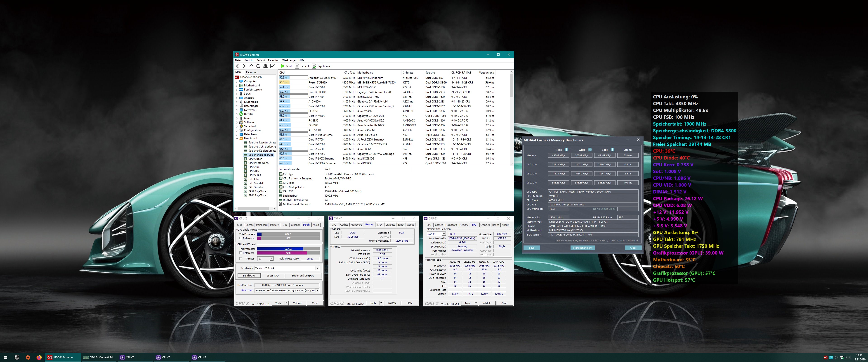Open AIDA64 user/favorites person icon
Image resolution: width=868 pixels, height=362 pixels.
[x=265, y=66]
